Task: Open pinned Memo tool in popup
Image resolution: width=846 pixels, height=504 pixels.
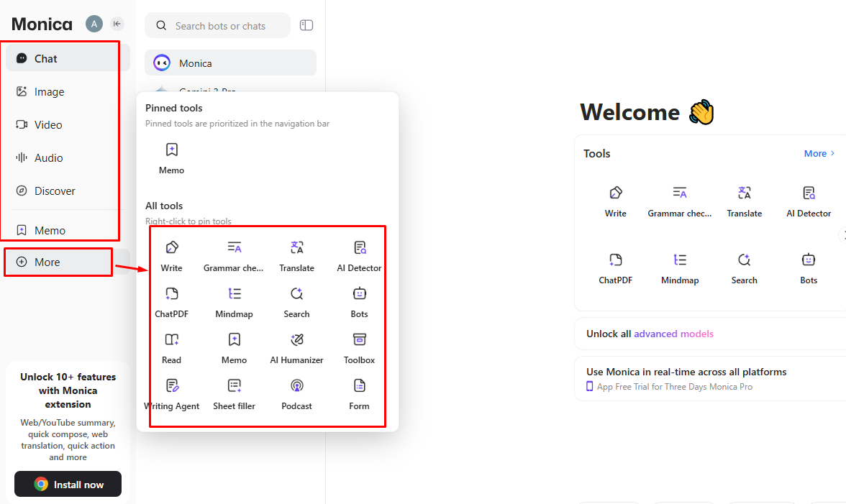Action: [x=171, y=158]
